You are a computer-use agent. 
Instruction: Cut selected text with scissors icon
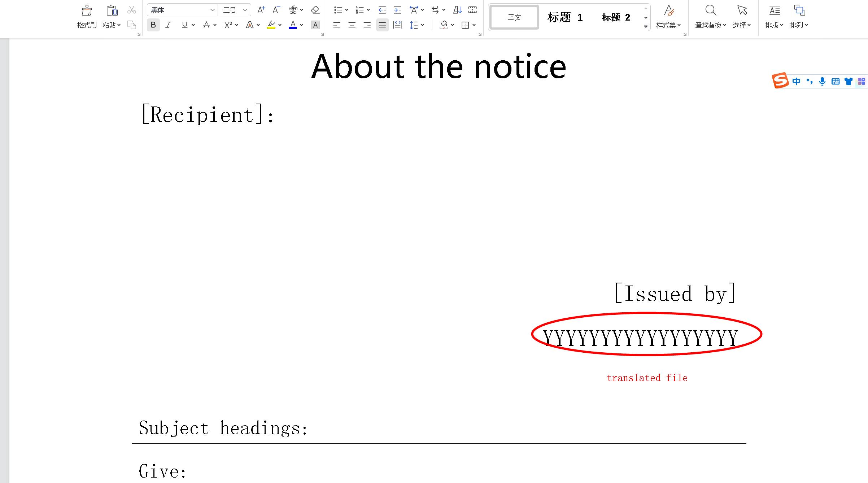coord(131,10)
